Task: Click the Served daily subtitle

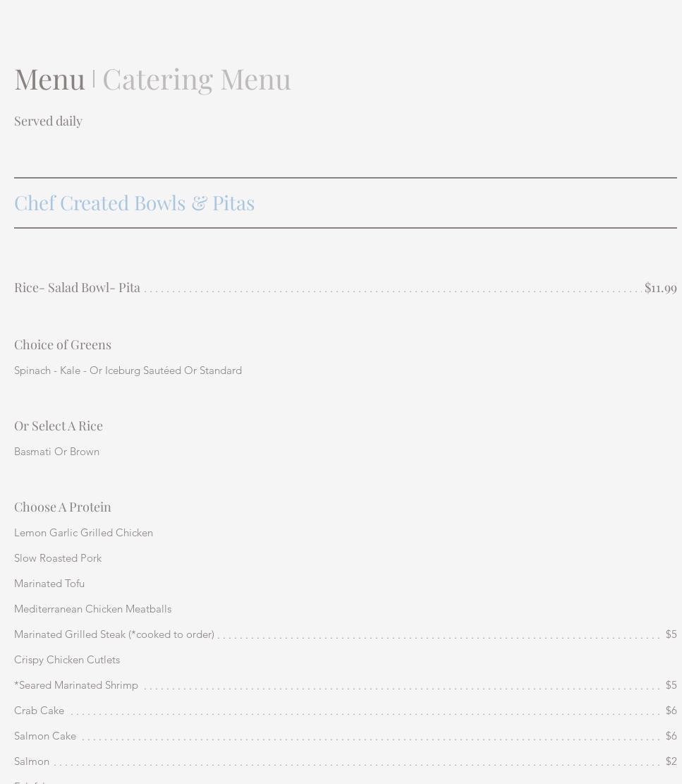Action: point(48,121)
